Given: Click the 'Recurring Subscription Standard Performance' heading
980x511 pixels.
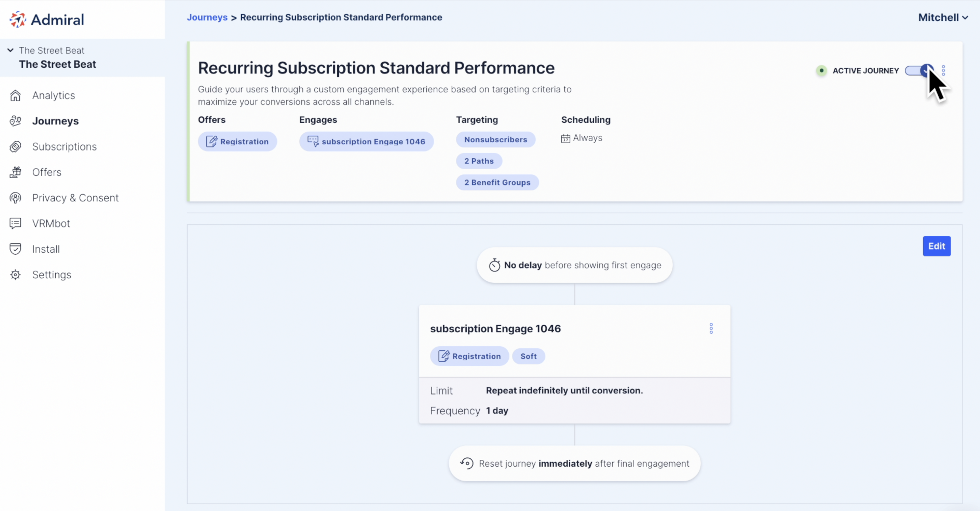Looking at the screenshot, I should pos(376,68).
